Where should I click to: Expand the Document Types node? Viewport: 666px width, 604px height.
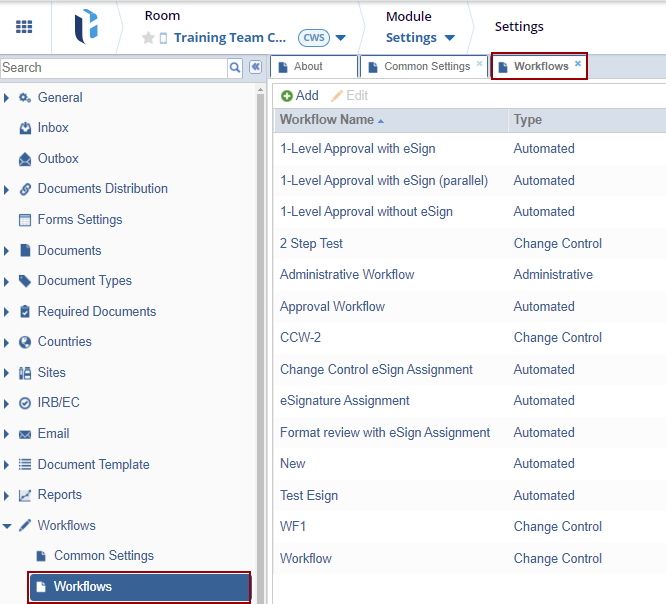coord(8,281)
